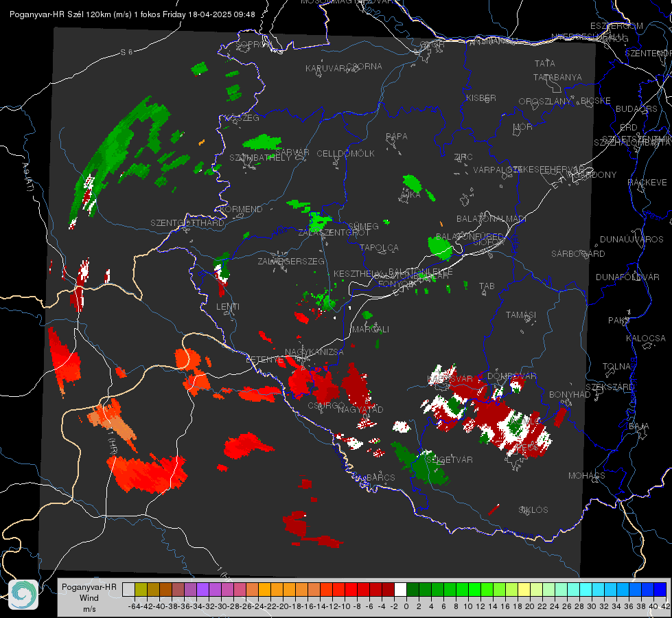Screen dimensions: 672x618
Task: Click the SZIGETVAR city label
Action: [450, 460]
